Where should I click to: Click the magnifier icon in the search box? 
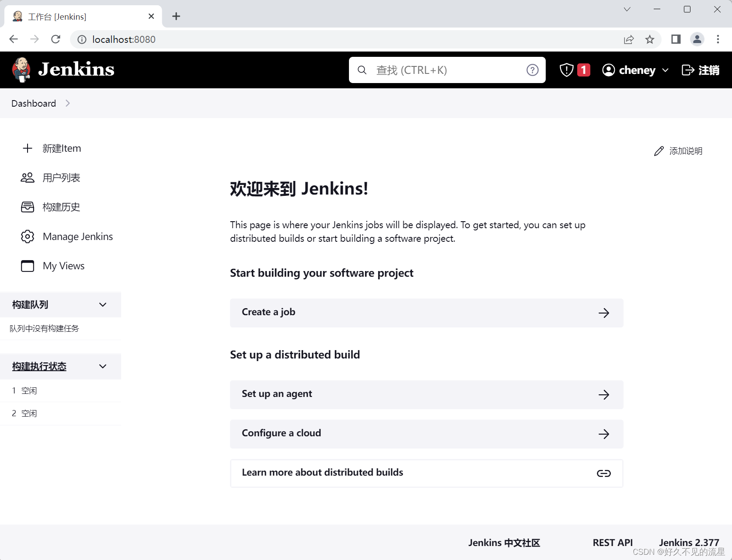click(362, 70)
